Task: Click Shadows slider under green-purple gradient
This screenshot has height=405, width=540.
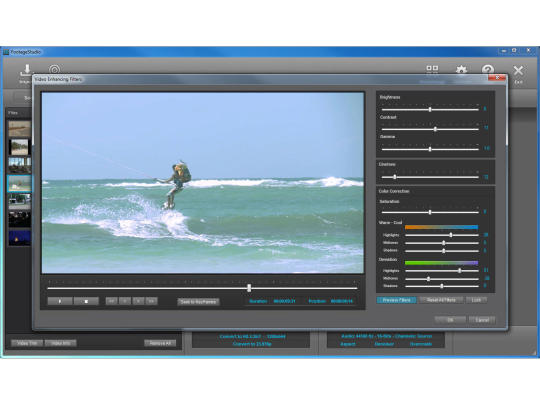Action: pos(442,286)
